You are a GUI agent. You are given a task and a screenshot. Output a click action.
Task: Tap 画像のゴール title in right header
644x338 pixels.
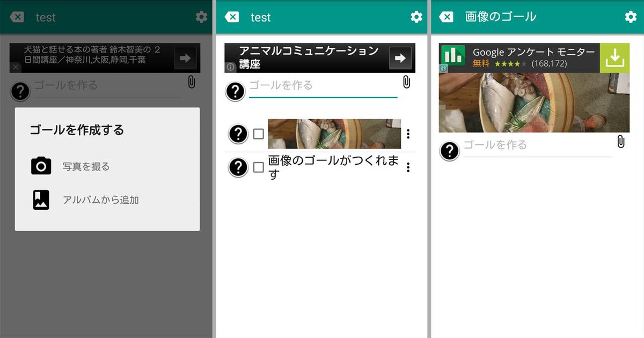click(501, 17)
